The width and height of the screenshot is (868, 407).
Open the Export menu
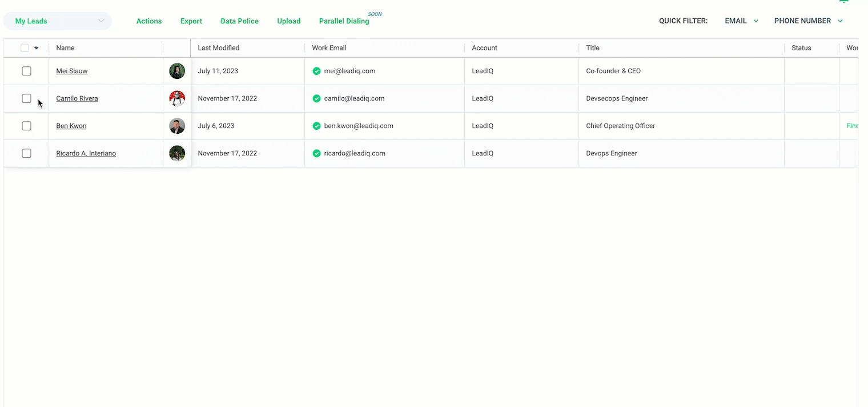191,21
